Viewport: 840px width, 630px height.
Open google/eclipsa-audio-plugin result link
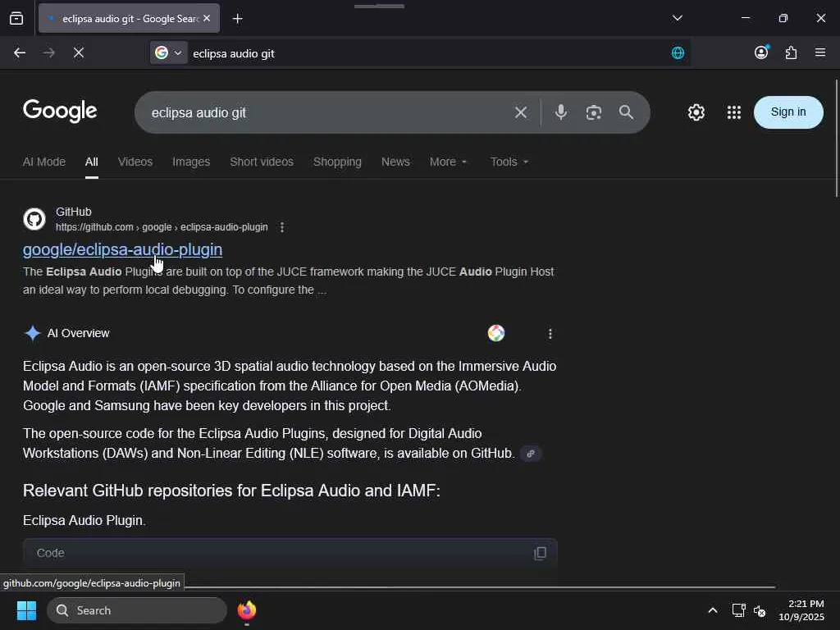122,249
